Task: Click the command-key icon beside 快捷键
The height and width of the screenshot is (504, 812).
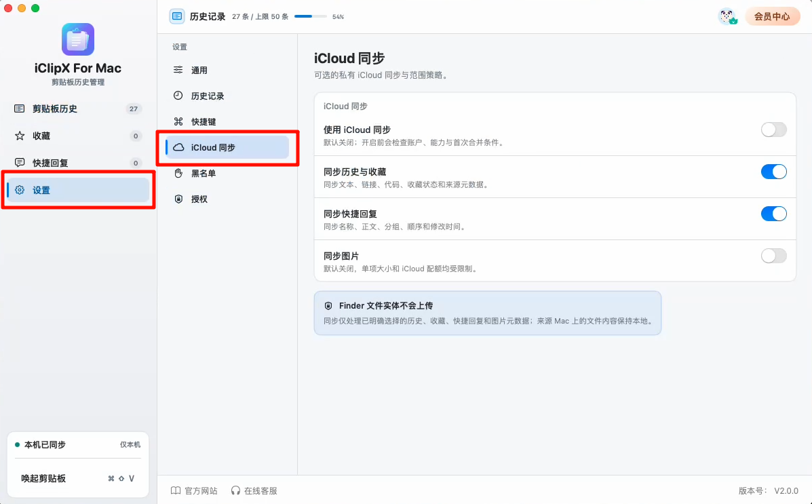Action: coord(178,121)
